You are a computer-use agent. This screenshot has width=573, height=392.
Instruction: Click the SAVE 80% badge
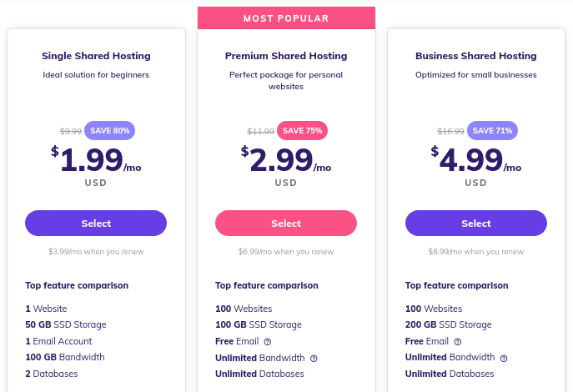tap(109, 130)
